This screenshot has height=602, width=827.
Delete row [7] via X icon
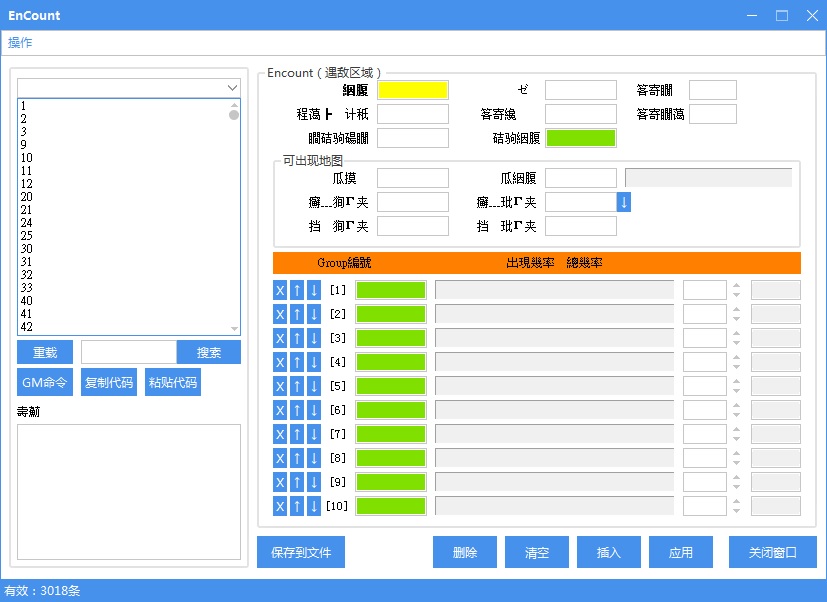pos(280,434)
